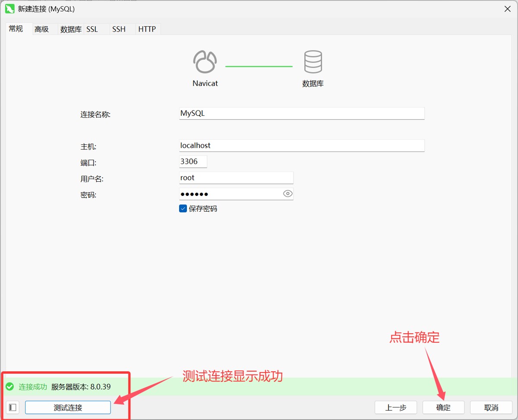The height and width of the screenshot is (420, 518).
Task: Click the green success checkmark icon
Action: coord(9,386)
